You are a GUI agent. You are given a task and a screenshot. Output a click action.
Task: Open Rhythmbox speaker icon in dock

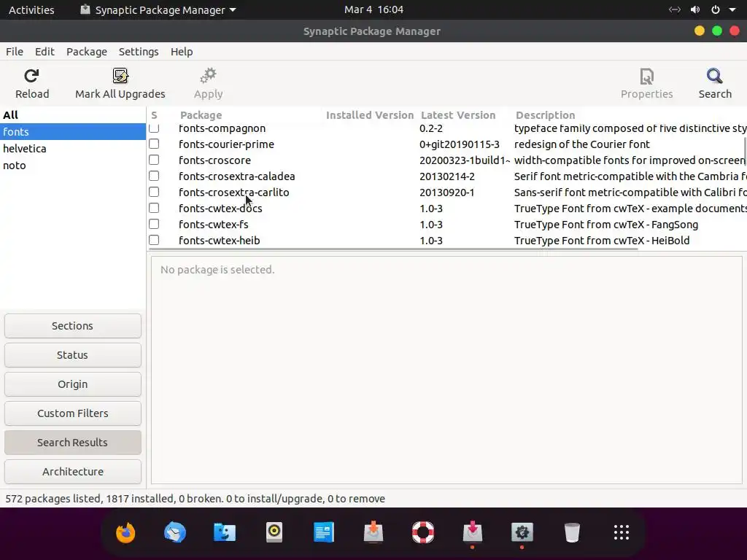point(274,532)
